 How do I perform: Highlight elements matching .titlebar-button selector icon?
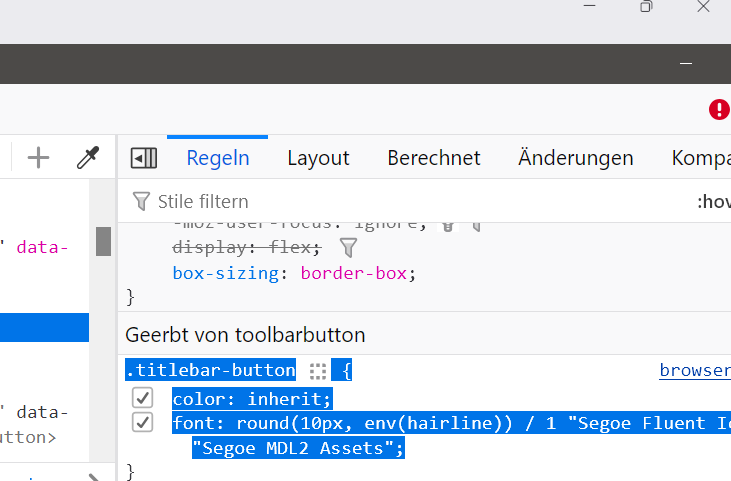pos(318,371)
